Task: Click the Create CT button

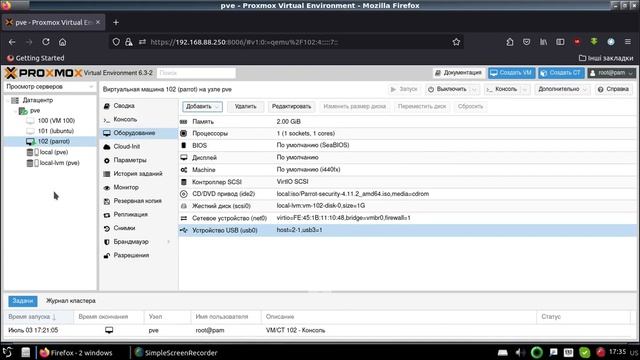Action: [561, 73]
